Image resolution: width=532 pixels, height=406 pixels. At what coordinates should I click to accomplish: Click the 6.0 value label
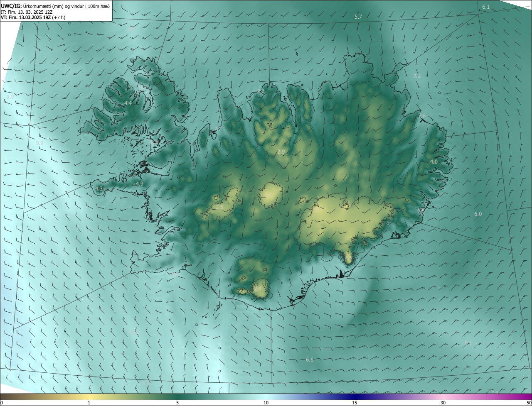click(x=478, y=214)
